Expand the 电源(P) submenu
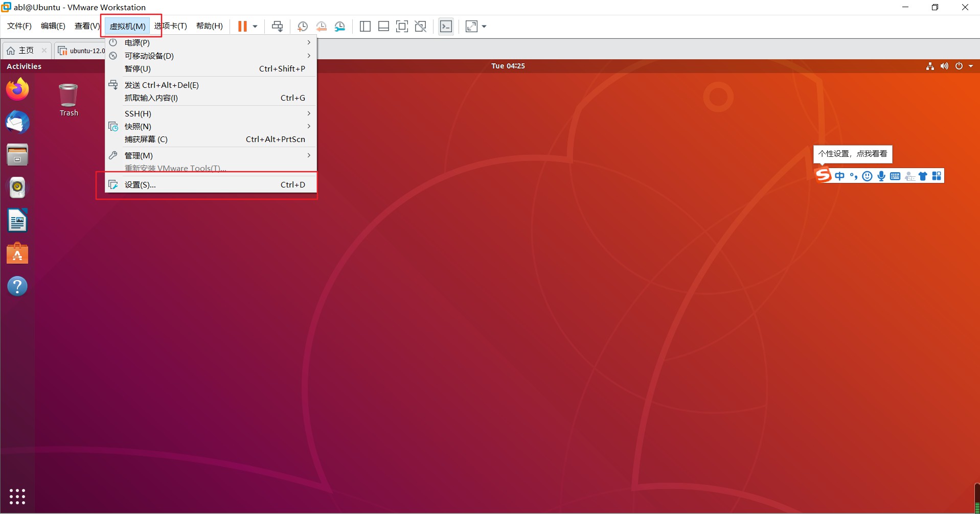 (x=211, y=42)
